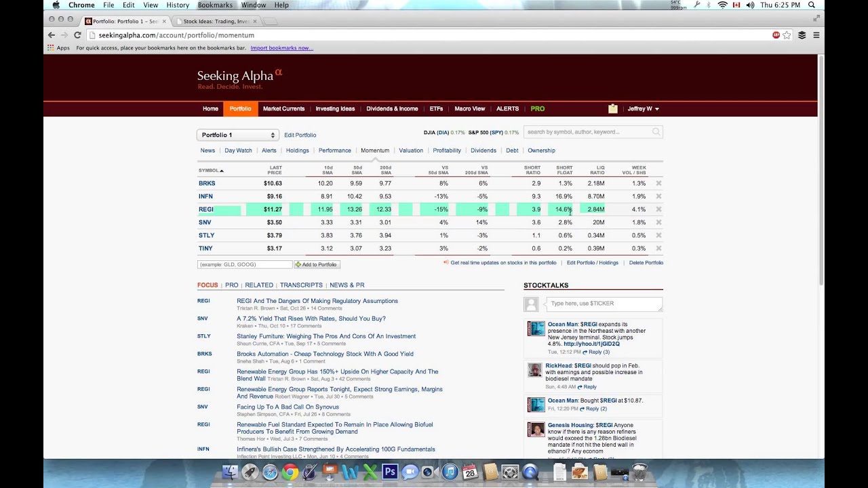Open the Market Currents nav item
868x488 pixels.
click(x=283, y=108)
